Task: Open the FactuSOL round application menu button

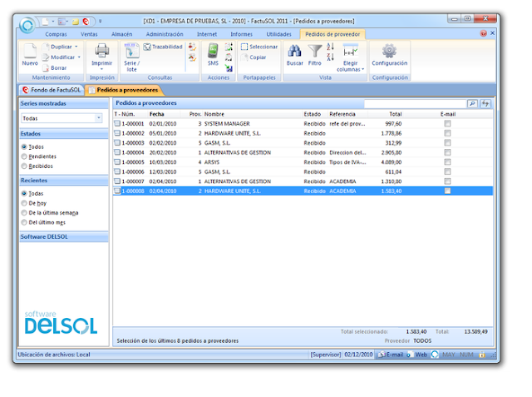Action: tap(27, 25)
